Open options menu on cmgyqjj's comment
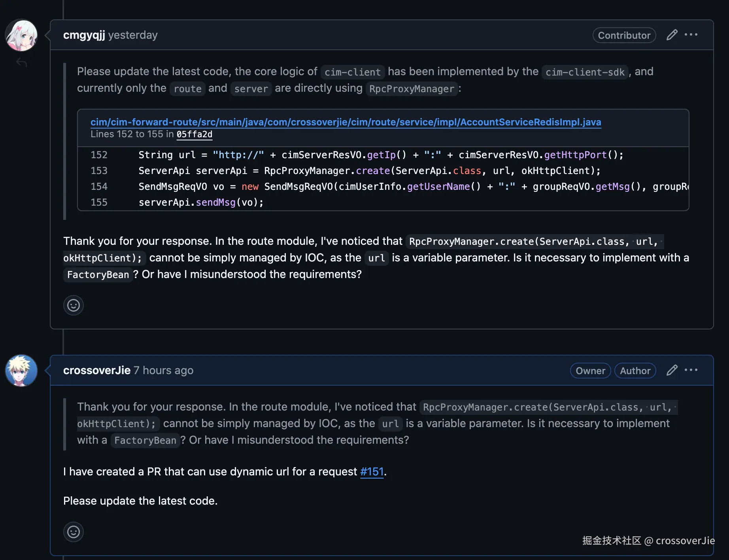Screen dimensions: 729x560 [691, 35]
